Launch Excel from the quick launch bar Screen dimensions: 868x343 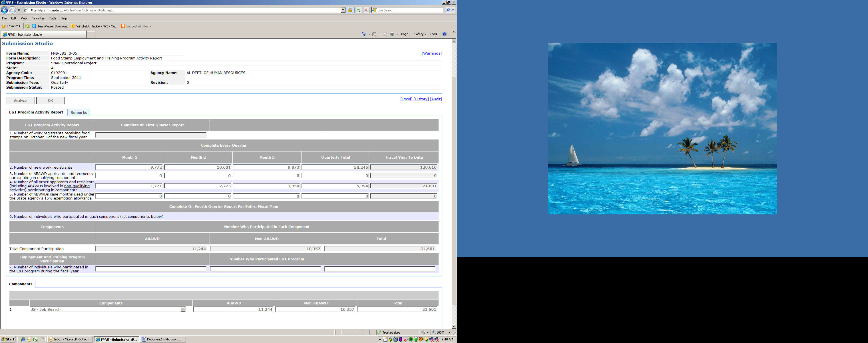pyautogui.click(x=35, y=339)
